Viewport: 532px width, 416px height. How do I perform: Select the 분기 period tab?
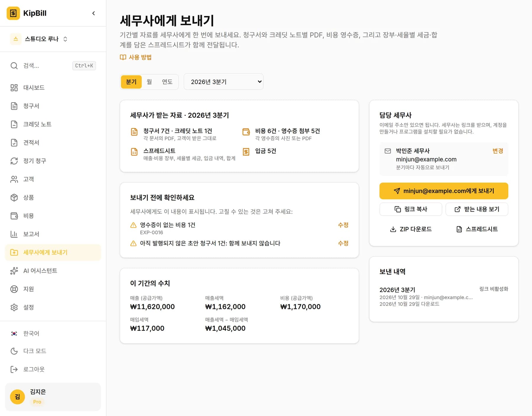tap(131, 82)
